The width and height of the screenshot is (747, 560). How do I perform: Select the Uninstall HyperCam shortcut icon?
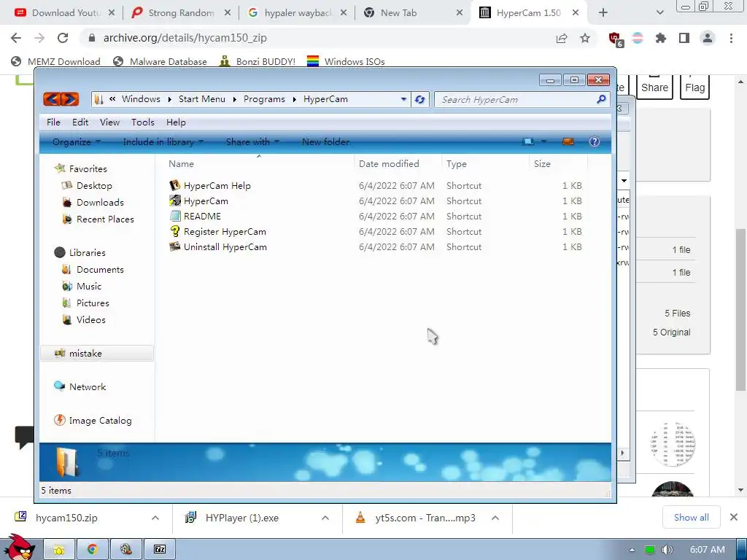tap(175, 246)
